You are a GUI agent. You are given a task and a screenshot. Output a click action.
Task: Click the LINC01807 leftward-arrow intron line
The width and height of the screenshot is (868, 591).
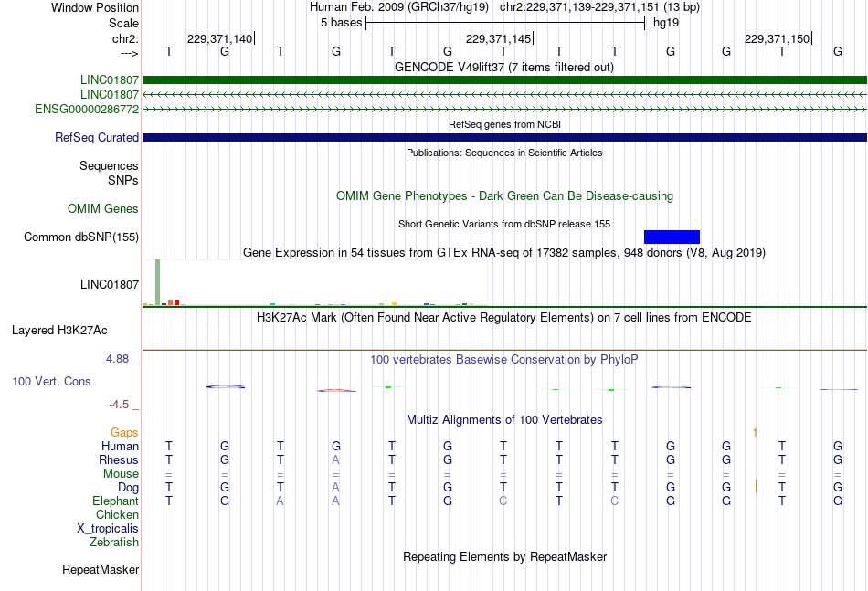505,95
